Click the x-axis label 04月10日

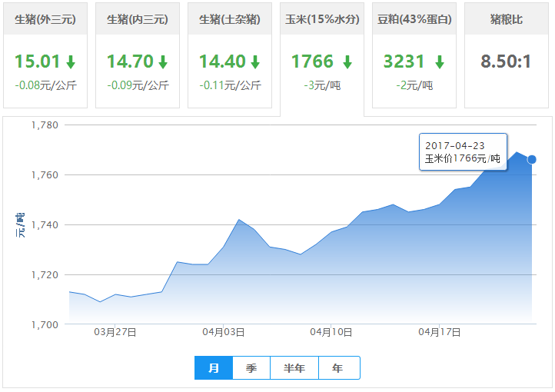coord(331,332)
